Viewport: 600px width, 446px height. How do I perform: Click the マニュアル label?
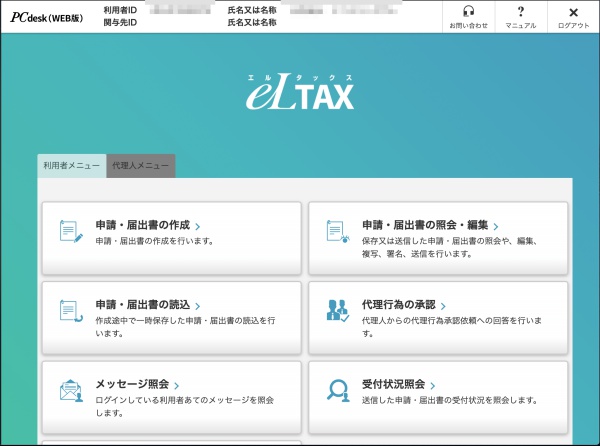pos(521,26)
